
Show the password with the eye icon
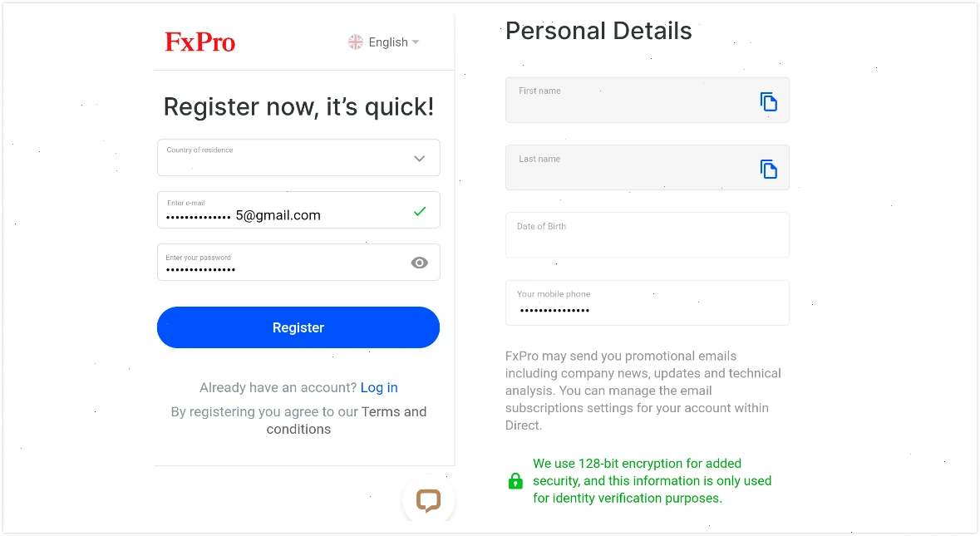pyautogui.click(x=420, y=262)
